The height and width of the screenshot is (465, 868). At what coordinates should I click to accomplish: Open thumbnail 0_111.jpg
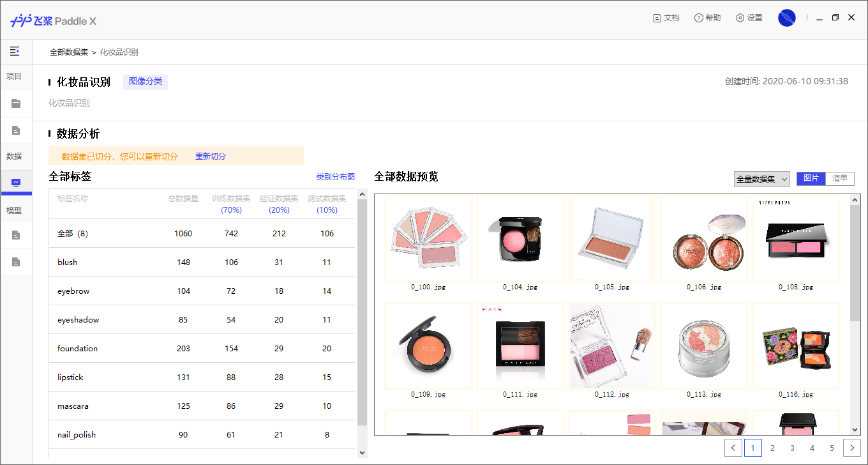point(520,346)
